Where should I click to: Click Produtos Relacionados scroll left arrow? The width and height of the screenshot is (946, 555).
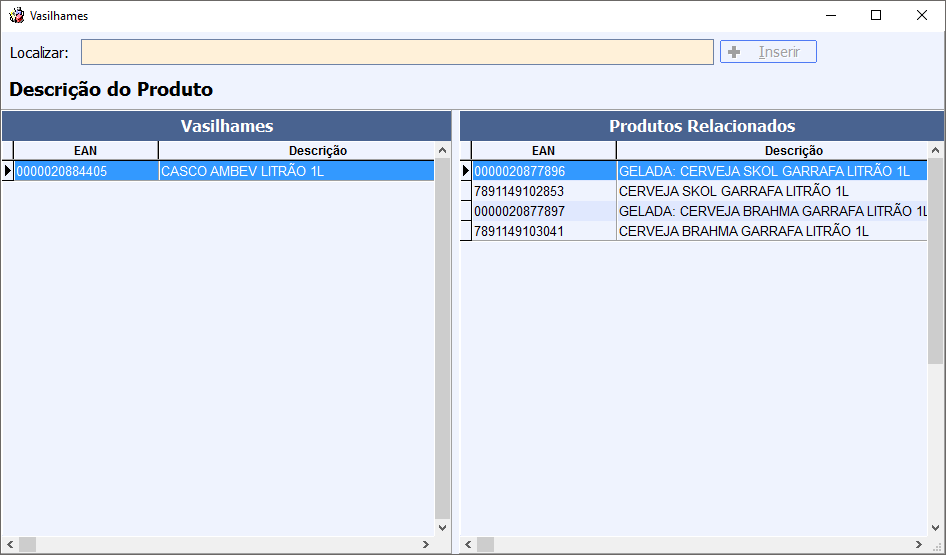coord(468,545)
